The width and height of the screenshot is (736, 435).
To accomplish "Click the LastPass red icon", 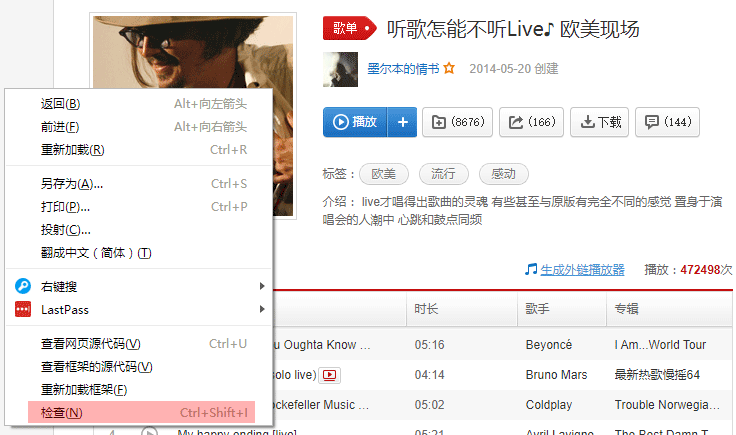I will 23,309.
